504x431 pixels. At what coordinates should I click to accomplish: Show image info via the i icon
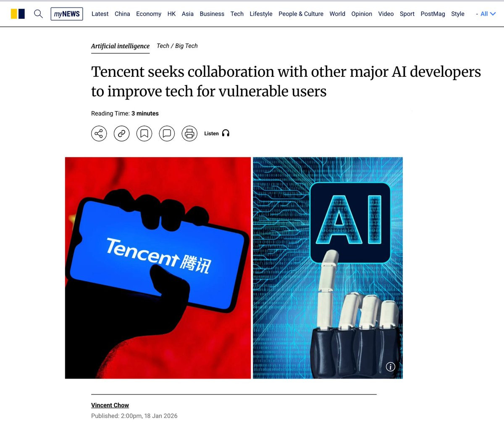(x=391, y=367)
